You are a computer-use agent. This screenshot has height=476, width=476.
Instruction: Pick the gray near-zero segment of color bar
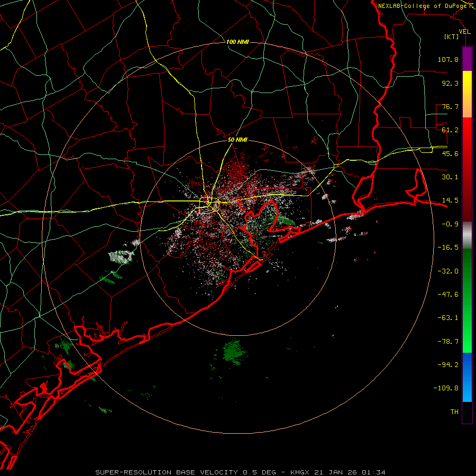pyautogui.click(x=467, y=235)
